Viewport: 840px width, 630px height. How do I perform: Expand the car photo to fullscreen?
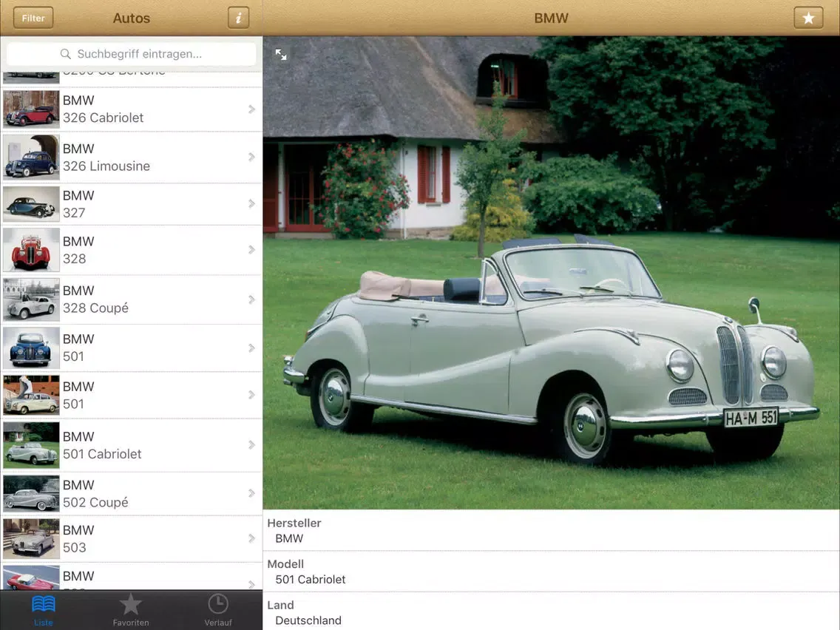pyautogui.click(x=281, y=54)
